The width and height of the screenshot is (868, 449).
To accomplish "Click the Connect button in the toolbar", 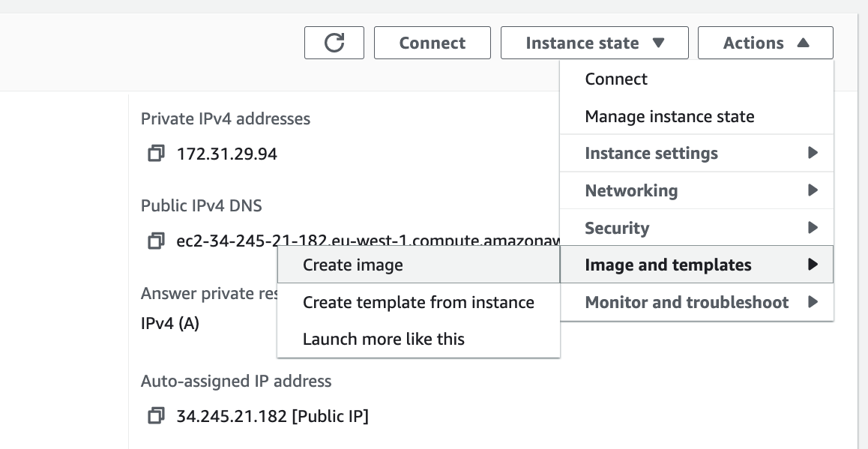I will pos(432,43).
